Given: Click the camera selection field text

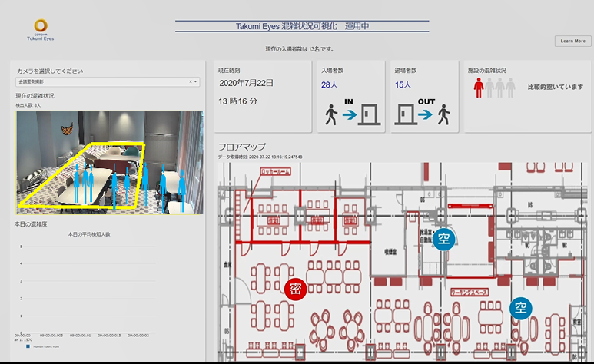Looking at the screenshot, I should [x=32, y=82].
